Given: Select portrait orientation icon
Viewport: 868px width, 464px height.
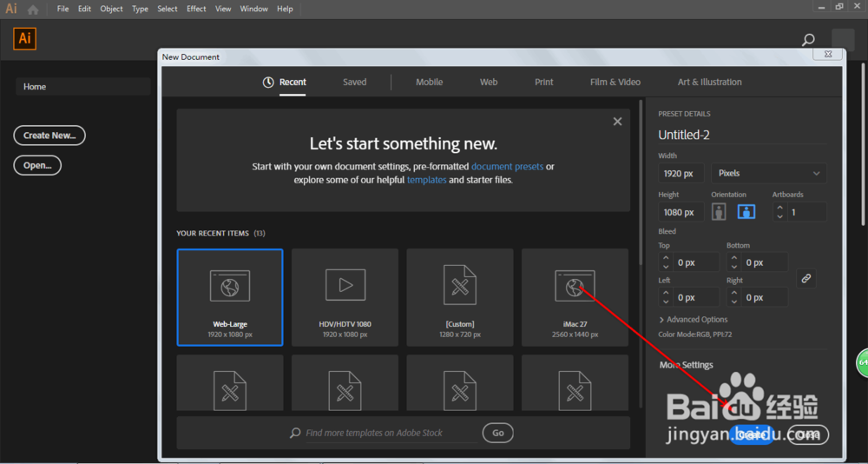Looking at the screenshot, I should pyautogui.click(x=719, y=212).
